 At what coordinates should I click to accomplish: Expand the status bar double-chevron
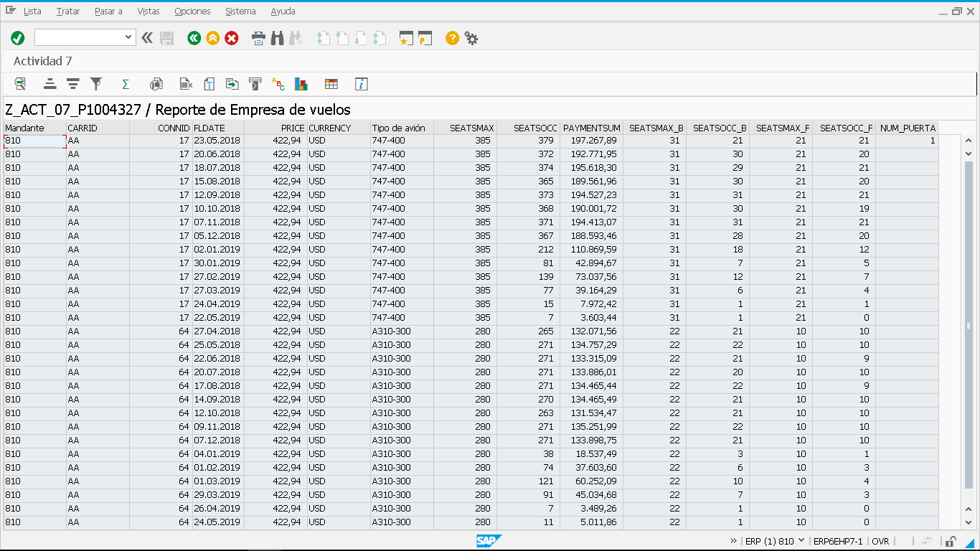click(x=733, y=541)
